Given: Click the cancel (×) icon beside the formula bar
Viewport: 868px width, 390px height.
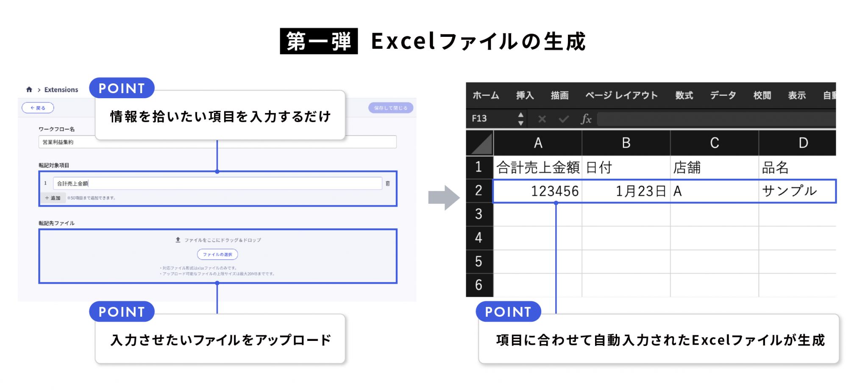Looking at the screenshot, I should coord(541,119).
